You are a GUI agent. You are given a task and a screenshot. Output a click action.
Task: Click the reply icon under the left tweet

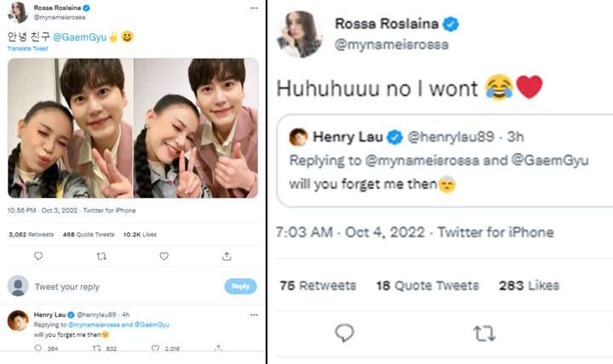pos(38,256)
